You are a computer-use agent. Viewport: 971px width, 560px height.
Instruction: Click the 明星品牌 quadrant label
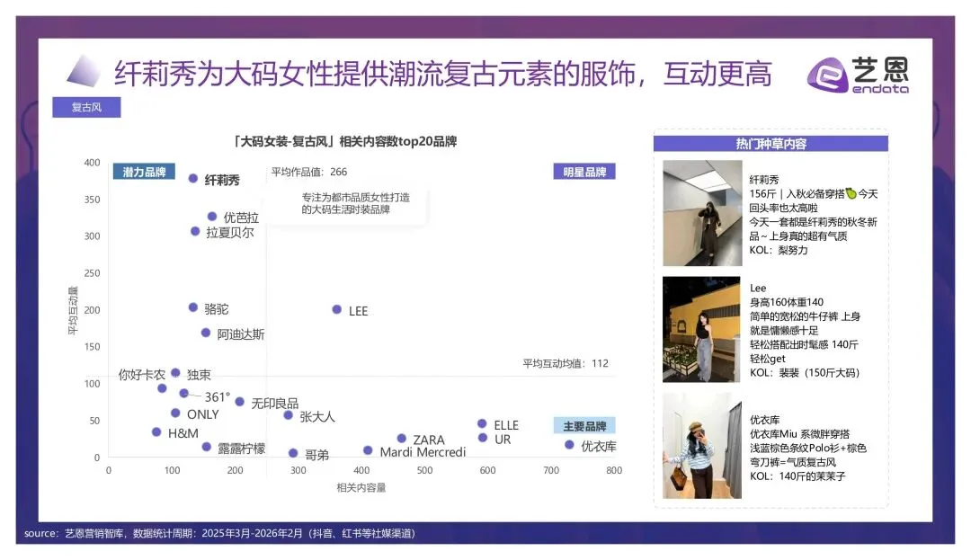click(584, 172)
